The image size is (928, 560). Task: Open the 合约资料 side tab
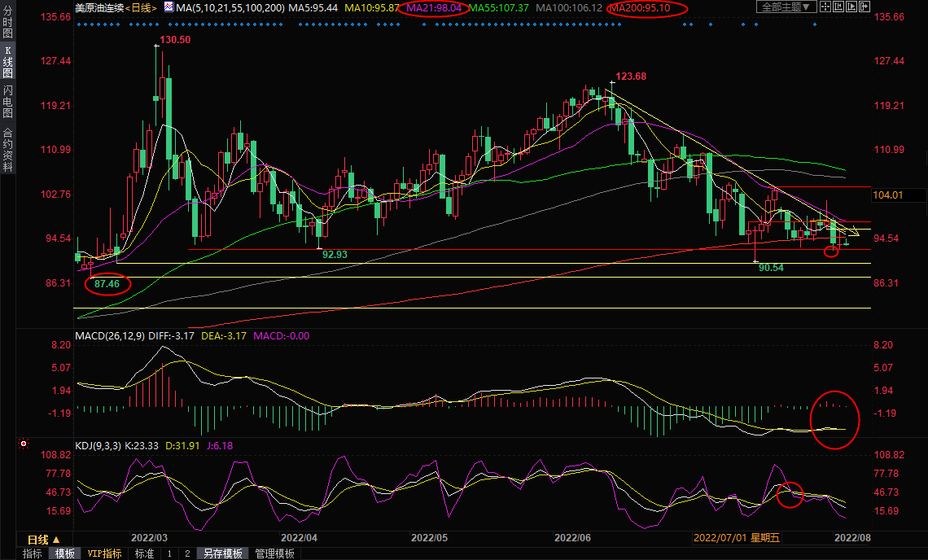[7, 149]
